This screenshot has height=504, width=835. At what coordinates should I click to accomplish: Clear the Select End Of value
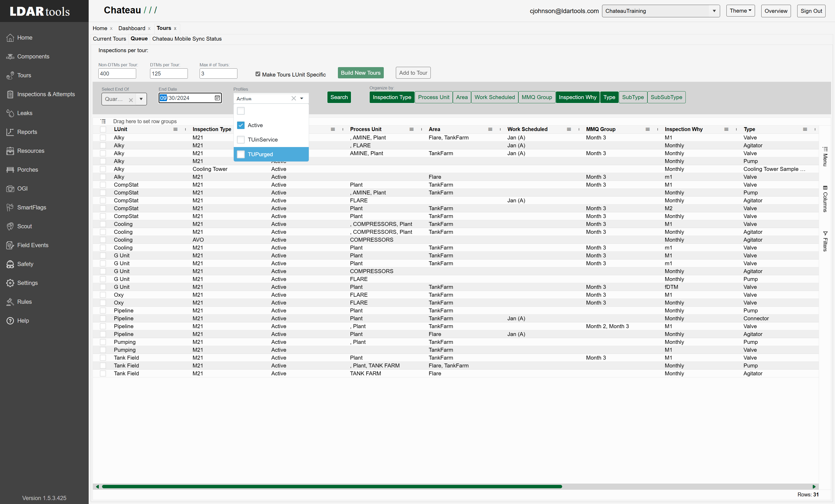click(x=131, y=100)
